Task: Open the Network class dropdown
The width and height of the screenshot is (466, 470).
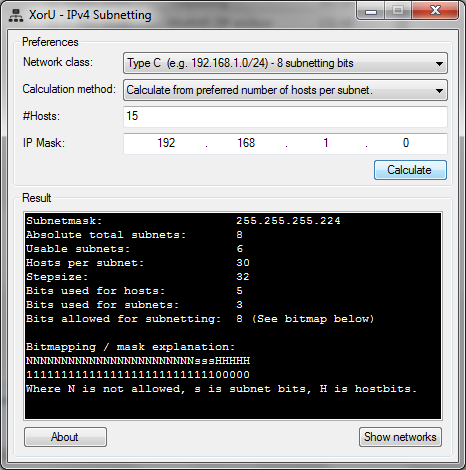Action: pyautogui.click(x=285, y=63)
